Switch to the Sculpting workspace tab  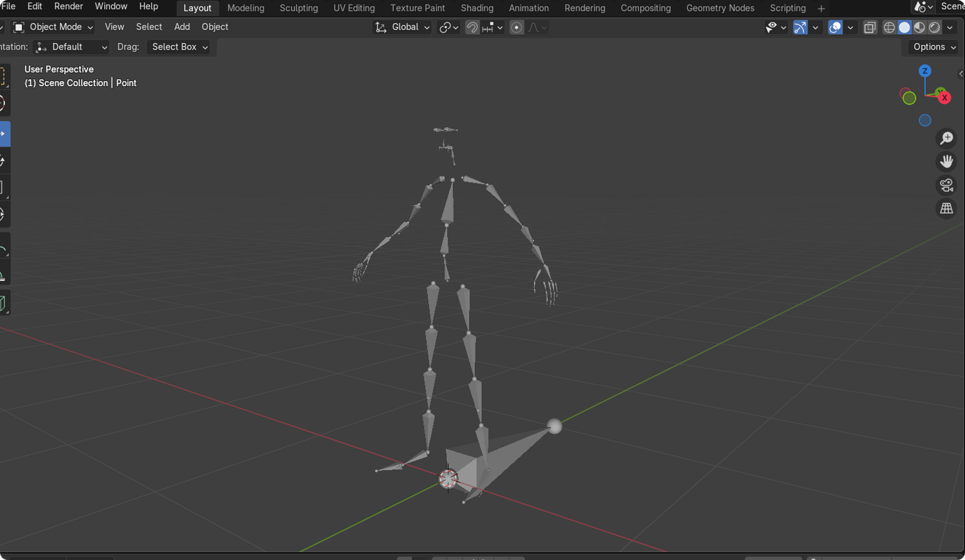point(299,8)
